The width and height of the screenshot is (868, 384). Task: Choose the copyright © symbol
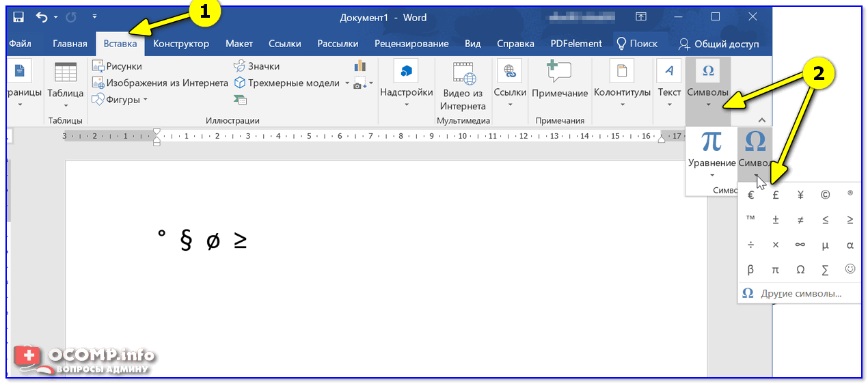[x=825, y=195]
